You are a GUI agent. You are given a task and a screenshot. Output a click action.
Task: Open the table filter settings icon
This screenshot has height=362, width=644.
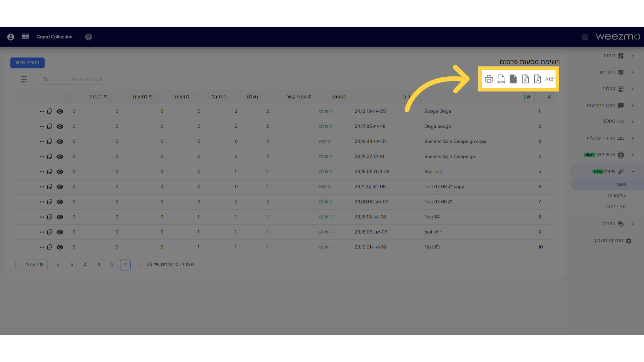coord(24,79)
